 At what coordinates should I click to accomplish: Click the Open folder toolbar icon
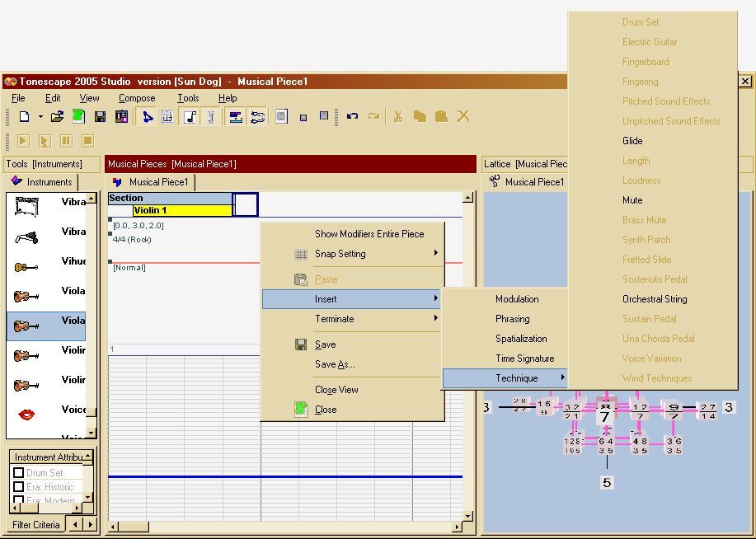click(57, 117)
